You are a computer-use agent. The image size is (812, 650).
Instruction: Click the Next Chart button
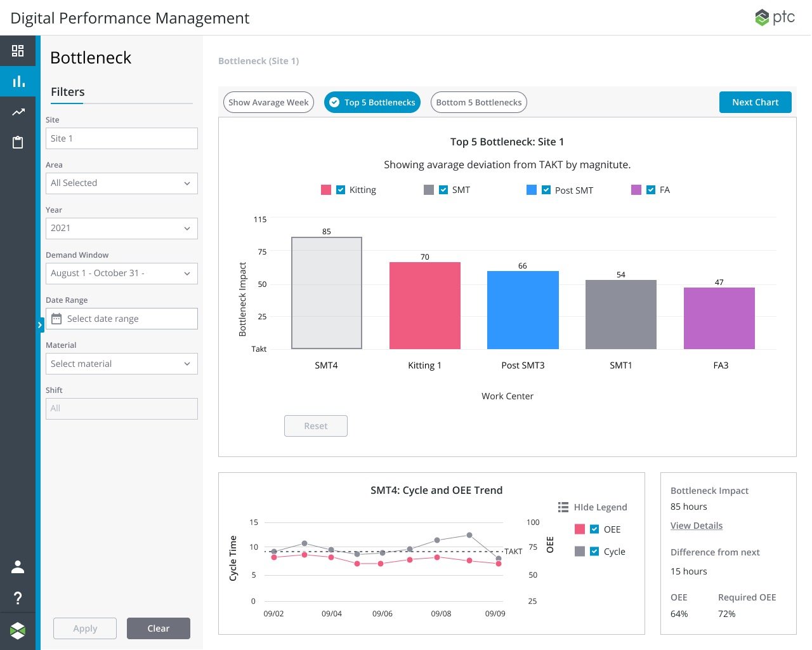click(x=756, y=102)
